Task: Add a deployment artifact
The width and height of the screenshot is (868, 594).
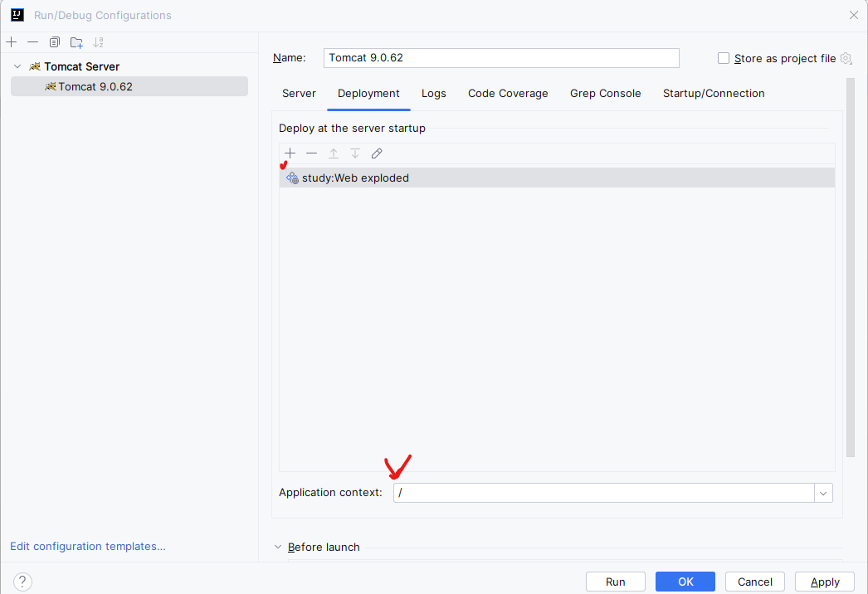Action: [x=290, y=153]
